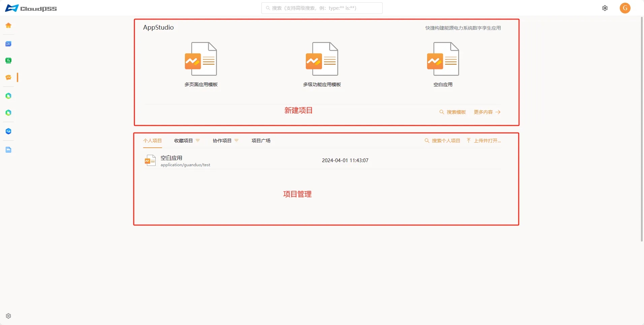Switch to the 协作项目 tab
Screen dimensions: 644x325
click(x=222, y=141)
